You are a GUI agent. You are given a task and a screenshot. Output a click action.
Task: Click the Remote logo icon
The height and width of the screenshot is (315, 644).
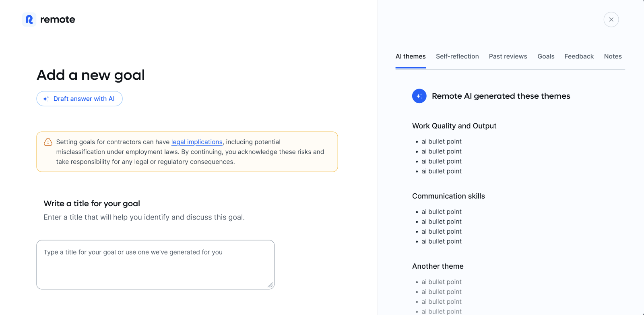(x=29, y=19)
